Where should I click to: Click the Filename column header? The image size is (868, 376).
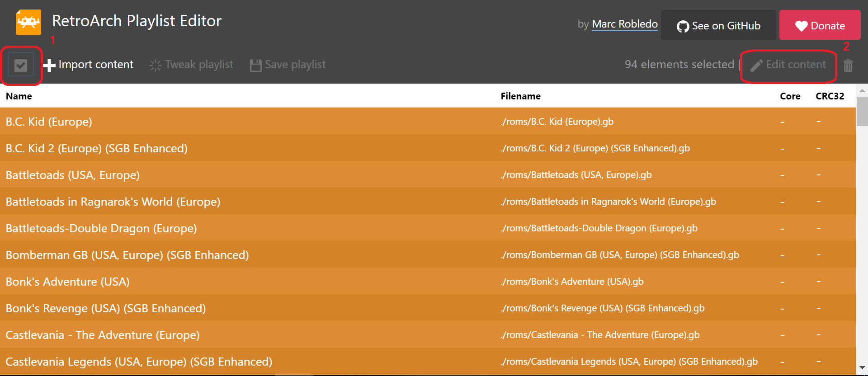pos(520,96)
